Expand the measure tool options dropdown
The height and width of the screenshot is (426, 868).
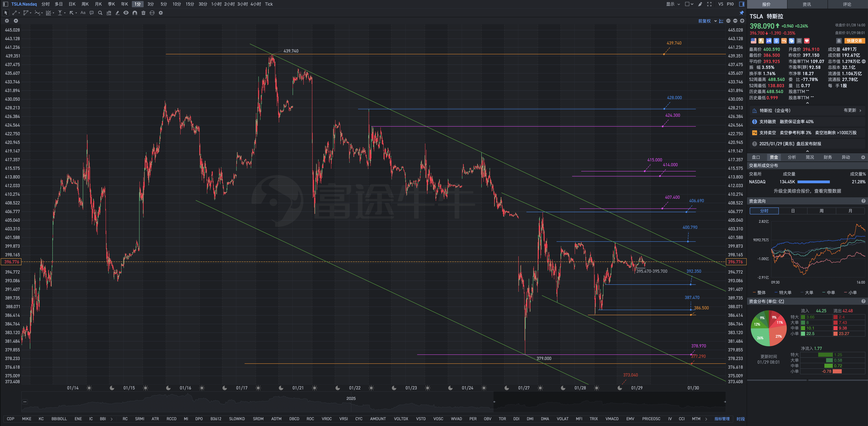pyautogui.click(x=65, y=13)
